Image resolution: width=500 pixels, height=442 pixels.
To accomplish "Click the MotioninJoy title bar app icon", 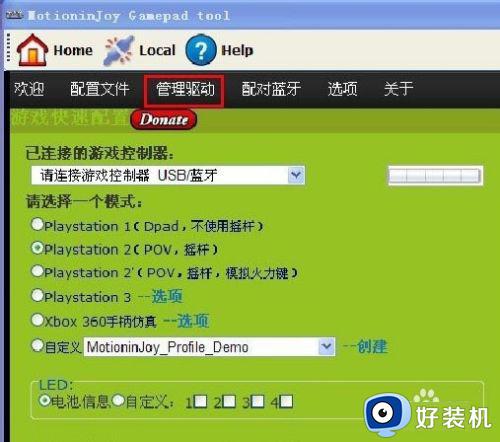I will click(14, 15).
